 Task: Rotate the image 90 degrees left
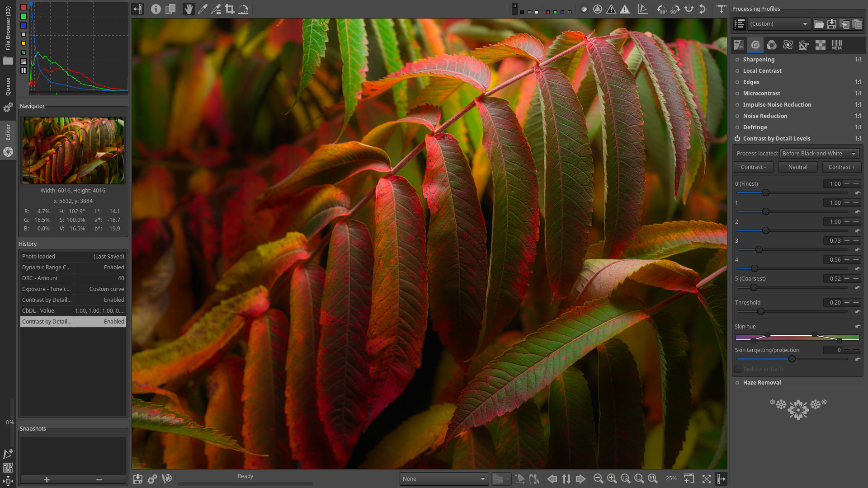pos(662,9)
